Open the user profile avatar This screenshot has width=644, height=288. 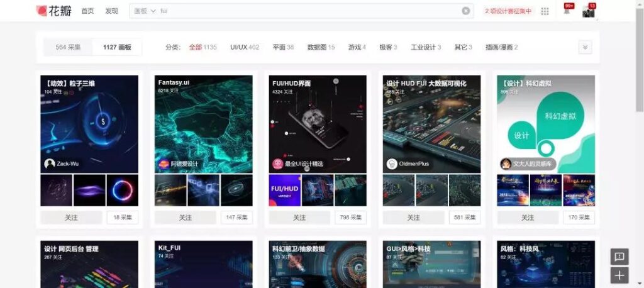tap(588, 11)
